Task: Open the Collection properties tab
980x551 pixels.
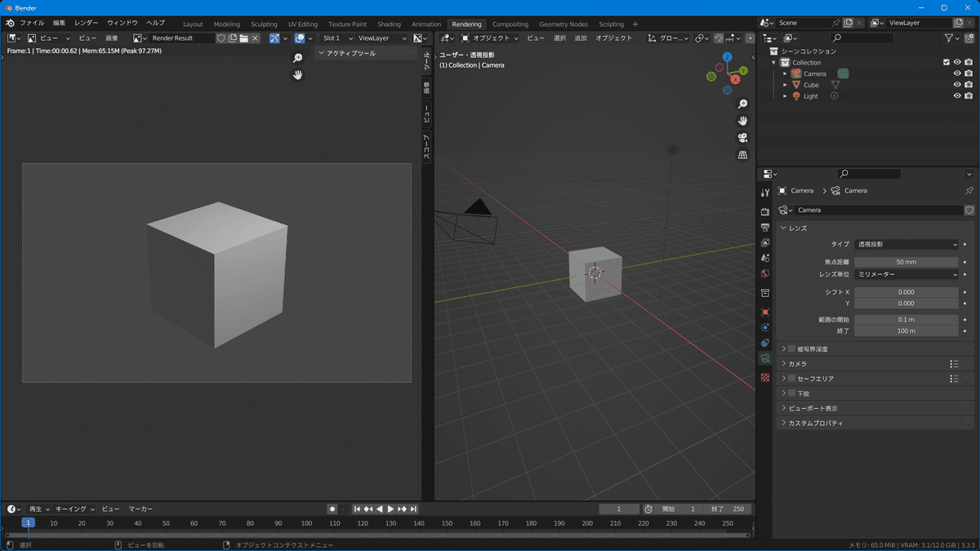Action: pos(765,293)
